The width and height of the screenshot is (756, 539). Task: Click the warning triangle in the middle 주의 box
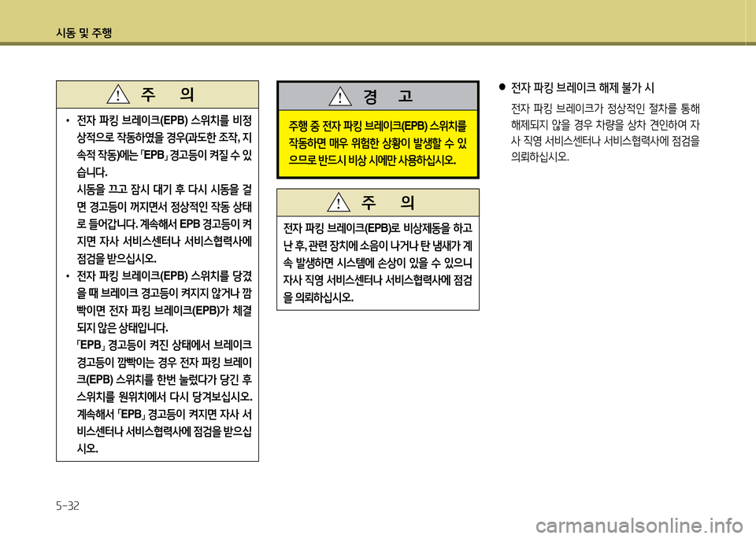coord(339,201)
